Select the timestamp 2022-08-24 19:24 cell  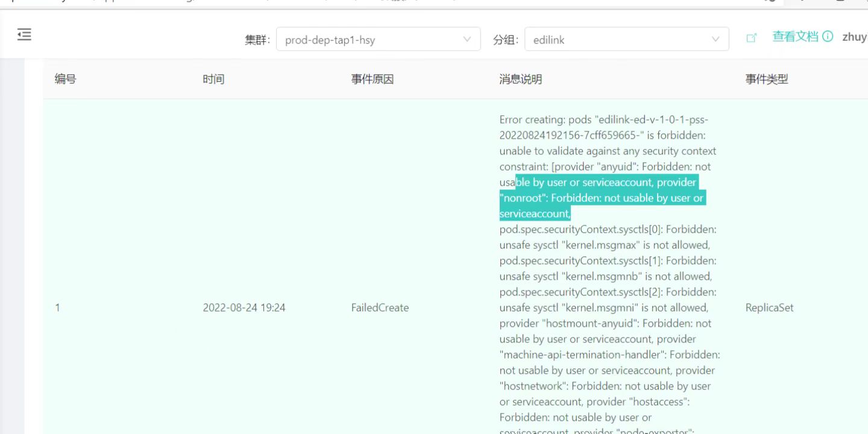pos(244,307)
